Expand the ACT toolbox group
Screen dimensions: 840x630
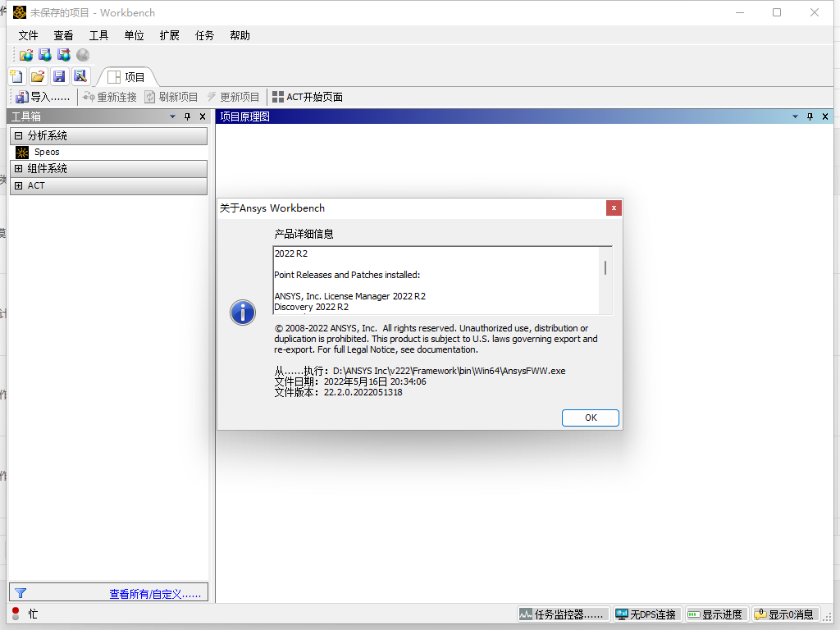(x=18, y=185)
